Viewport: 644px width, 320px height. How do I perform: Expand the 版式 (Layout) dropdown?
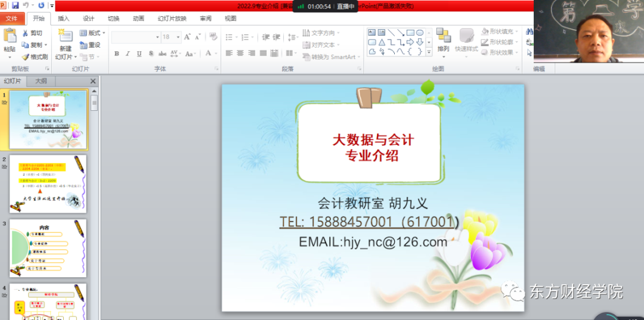[92, 33]
